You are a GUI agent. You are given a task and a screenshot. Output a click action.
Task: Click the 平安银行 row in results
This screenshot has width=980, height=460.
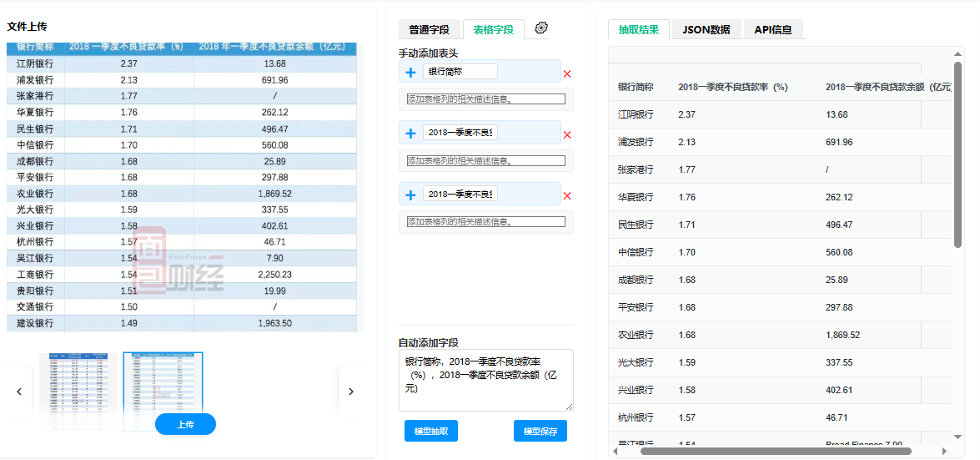[781, 307]
